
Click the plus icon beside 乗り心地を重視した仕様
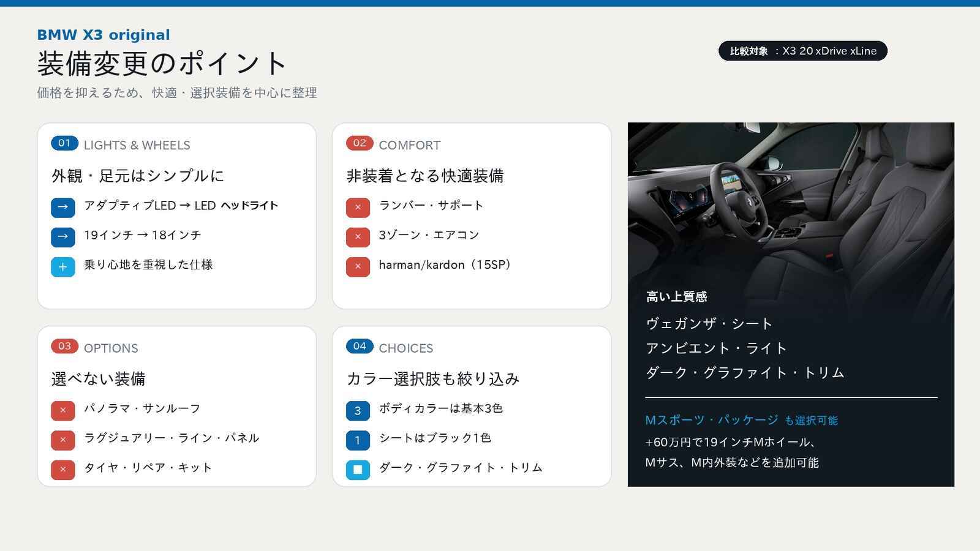[x=63, y=267]
